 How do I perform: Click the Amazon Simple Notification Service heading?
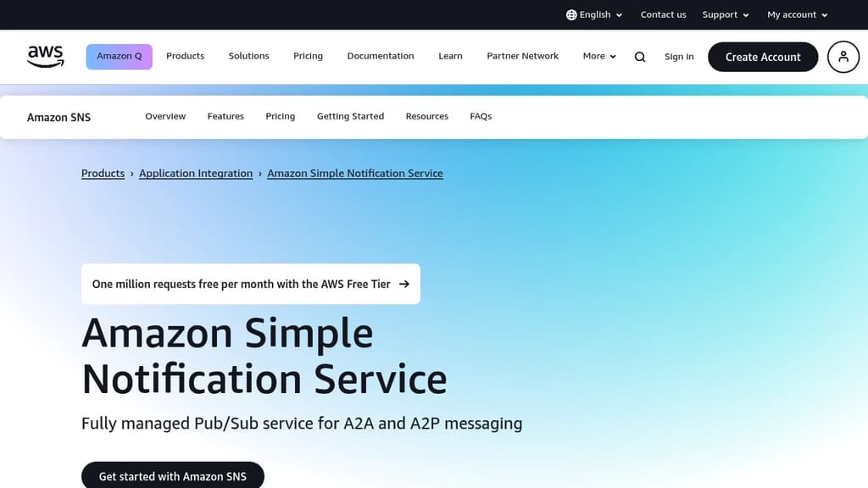pos(264,357)
